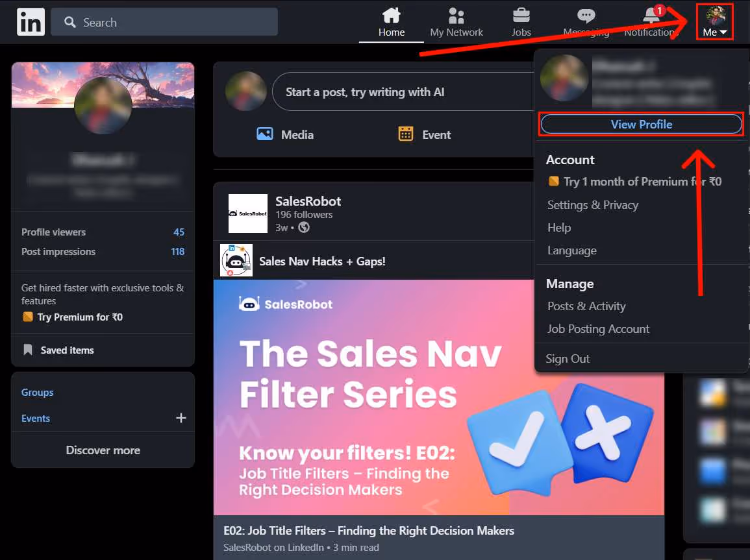Choose Sign Out from the account menu
The width and height of the screenshot is (750, 560).
(568, 358)
